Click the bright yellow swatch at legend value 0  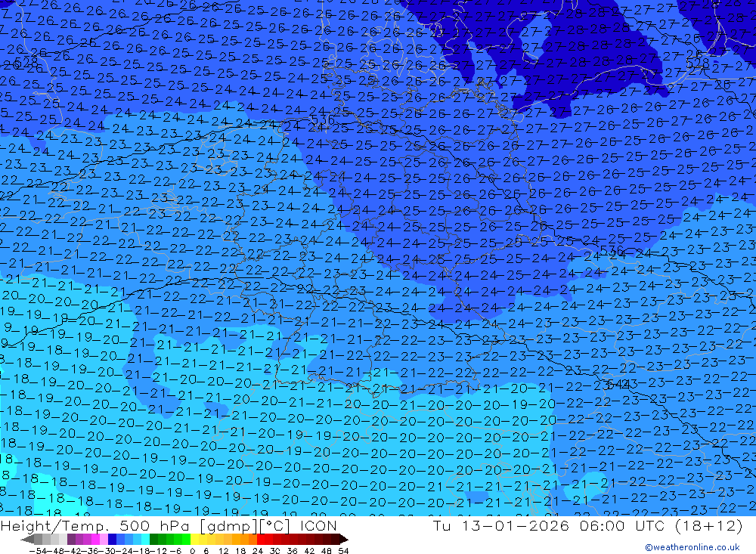tap(194, 539)
